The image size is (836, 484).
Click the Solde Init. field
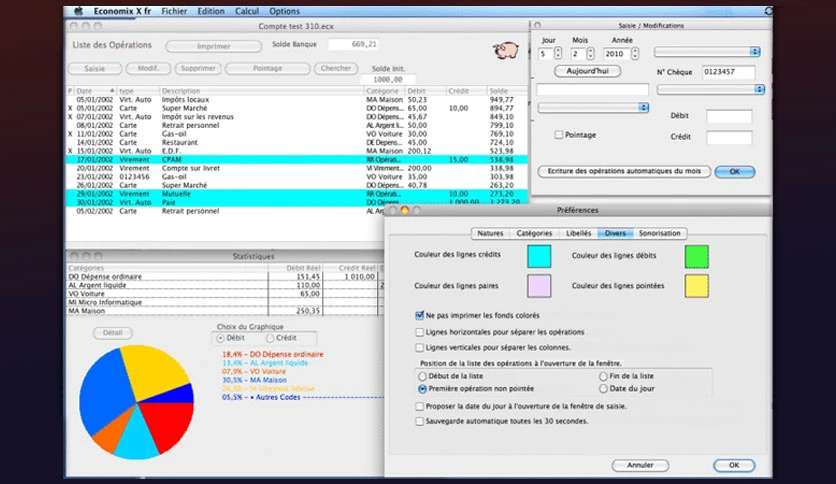click(388, 79)
